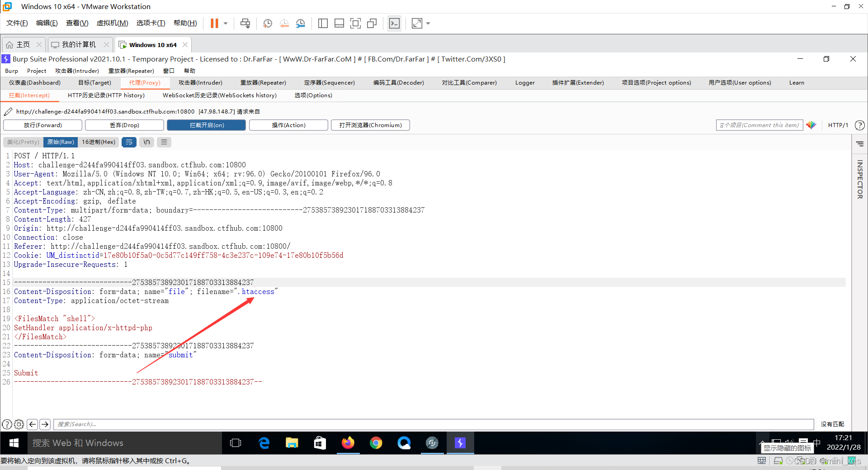Switch to 美化(Pretty) view mode
Screen dimensions: 868x470
click(x=23, y=142)
